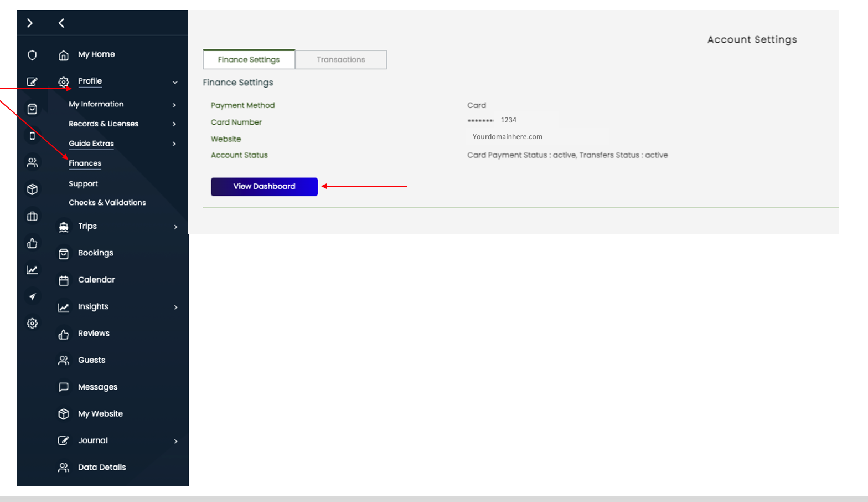Image resolution: width=868 pixels, height=502 pixels.
Task: Select the Finance Settings tab
Action: (249, 59)
